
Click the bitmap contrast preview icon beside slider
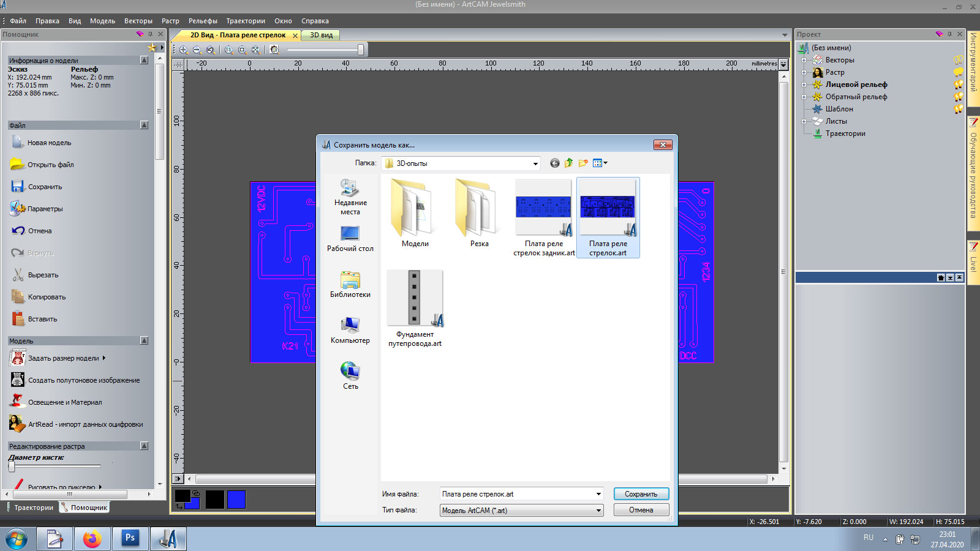(x=274, y=50)
